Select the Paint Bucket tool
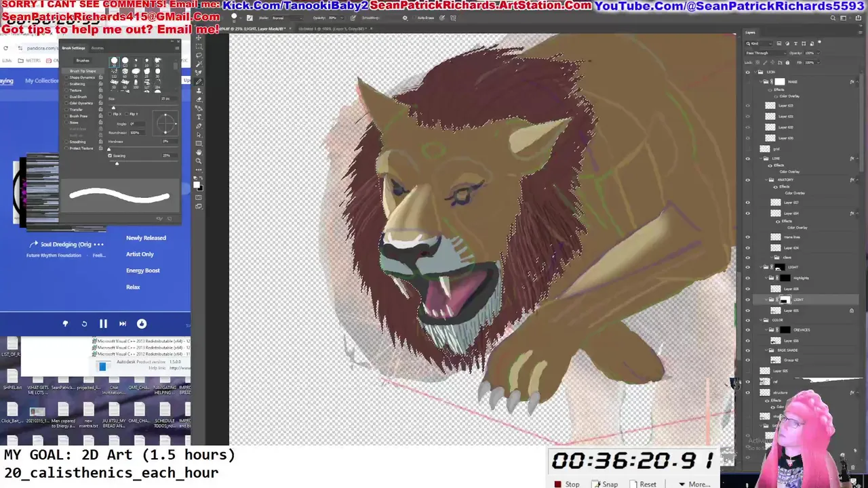The image size is (868, 488). [x=199, y=108]
